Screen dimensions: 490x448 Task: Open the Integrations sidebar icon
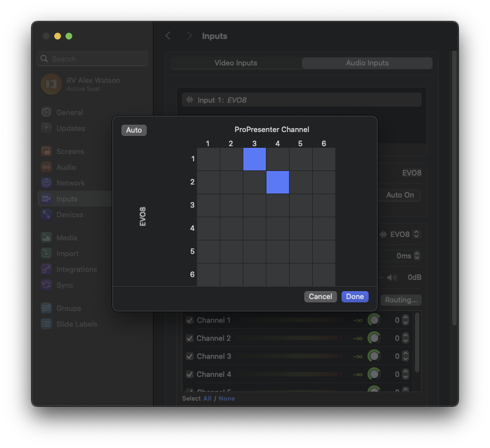click(46, 269)
